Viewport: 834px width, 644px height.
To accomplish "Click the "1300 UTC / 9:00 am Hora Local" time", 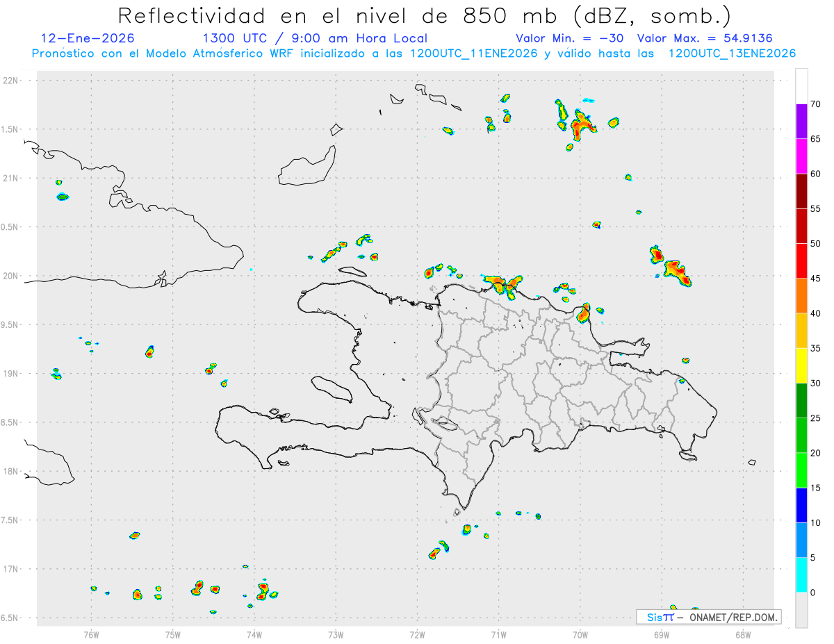I will click(315, 38).
